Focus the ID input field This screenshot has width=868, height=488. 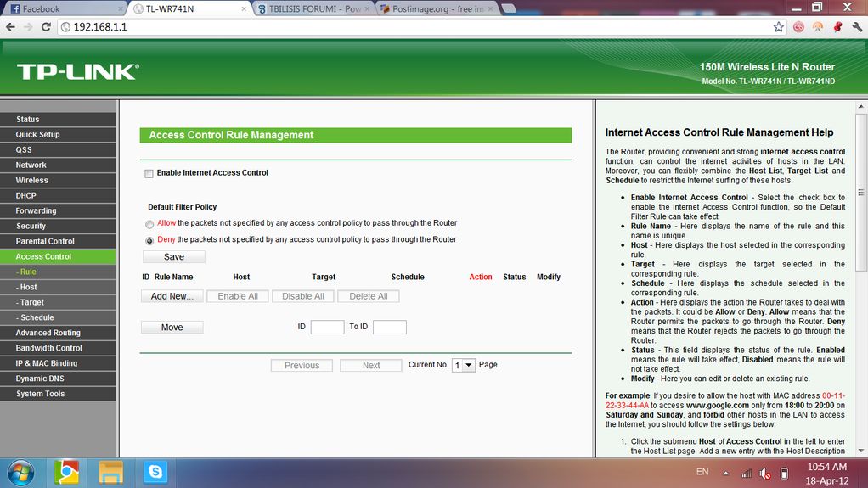coord(327,327)
